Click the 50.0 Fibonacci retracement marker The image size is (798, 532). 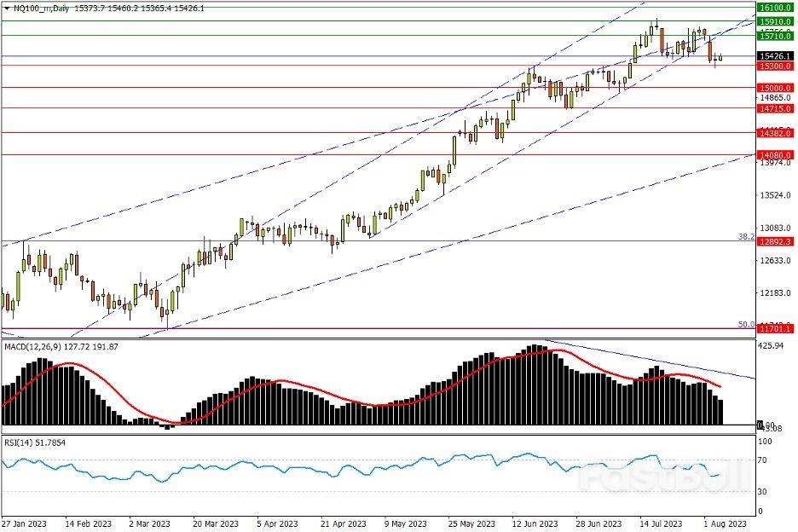point(743,324)
